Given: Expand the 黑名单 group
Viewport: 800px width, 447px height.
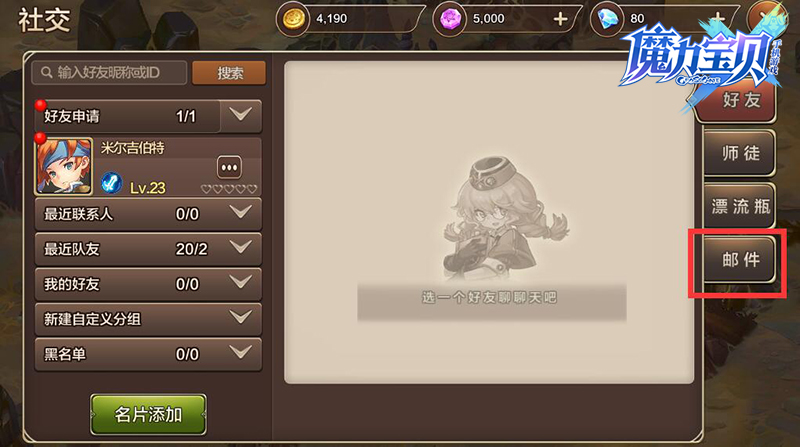Looking at the screenshot, I should coord(148,354).
